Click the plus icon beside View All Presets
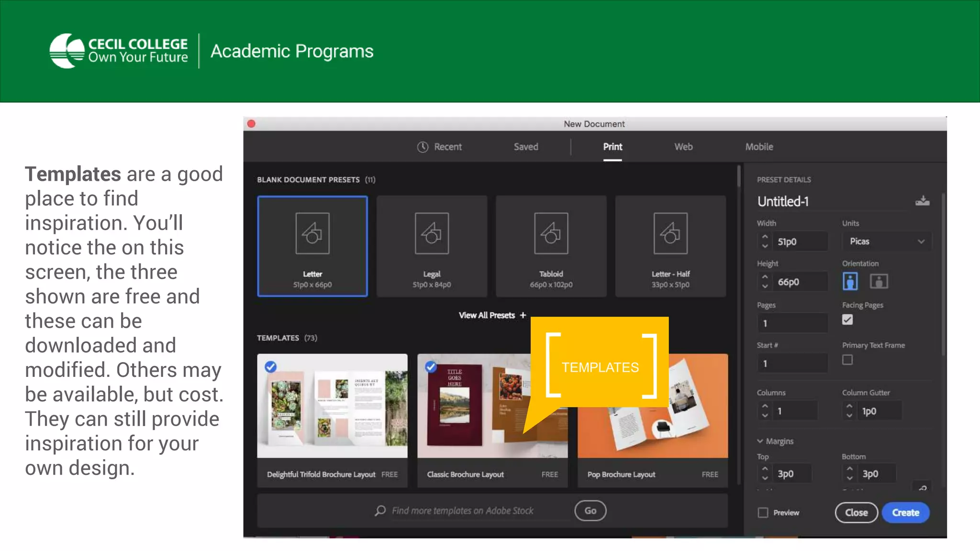 coord(523,315)
